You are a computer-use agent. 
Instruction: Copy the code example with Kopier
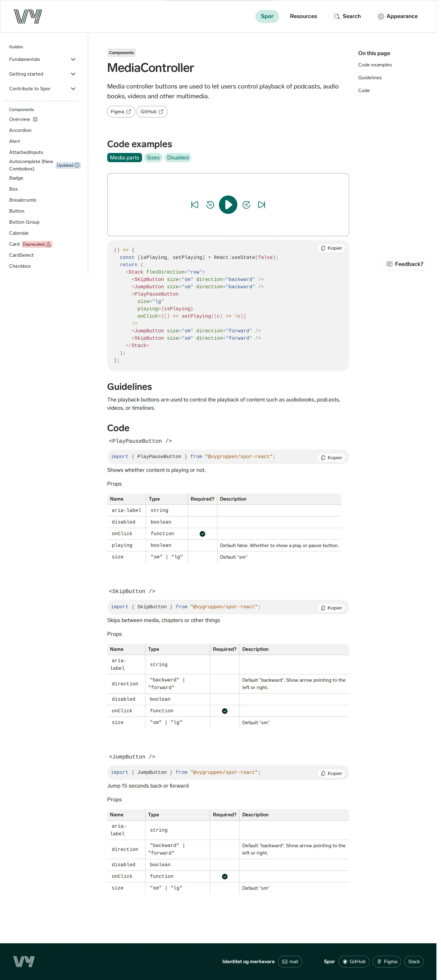(x=331, y=248)
